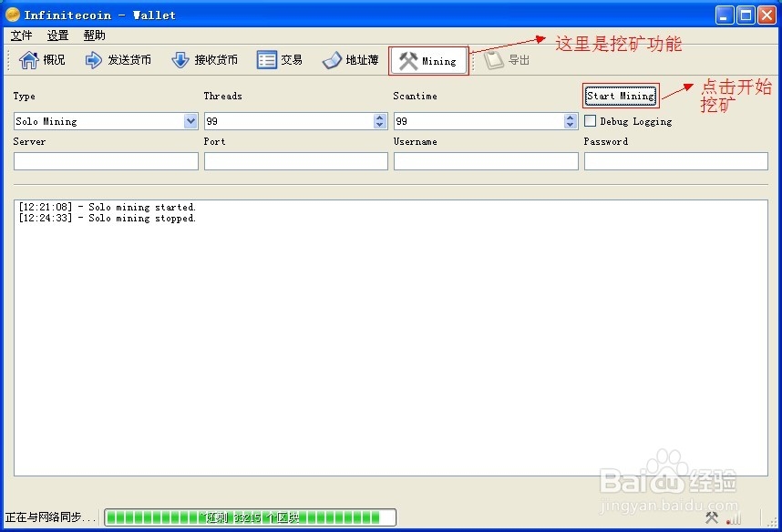Click the 发送货币 send coins arrow icon

[93, 60]
